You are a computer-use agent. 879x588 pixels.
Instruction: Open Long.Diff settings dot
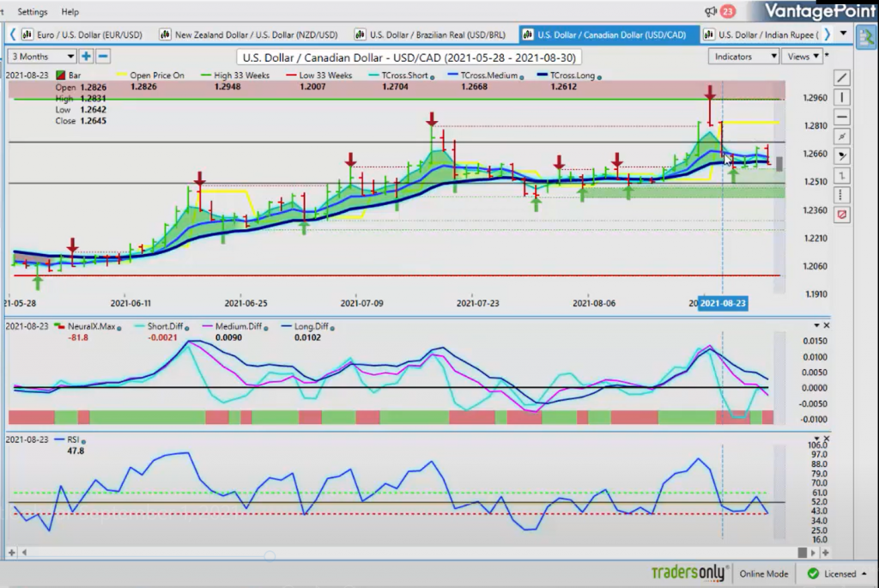332,329
